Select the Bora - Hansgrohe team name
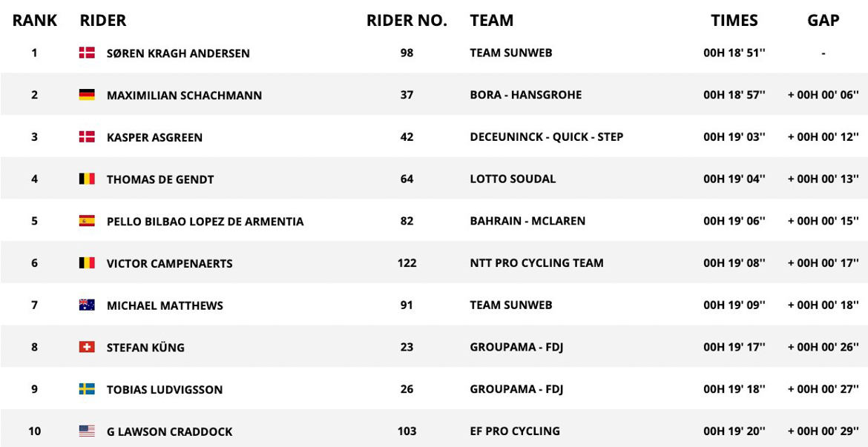This screenshot has height=447, width=868. pyautogui.click(x=525, y=95)
